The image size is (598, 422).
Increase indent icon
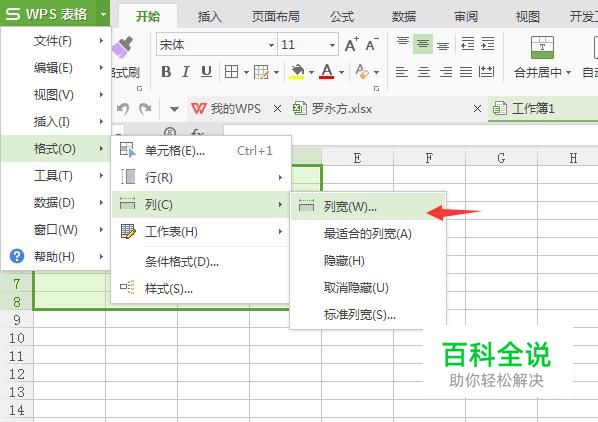pos(488,44)
